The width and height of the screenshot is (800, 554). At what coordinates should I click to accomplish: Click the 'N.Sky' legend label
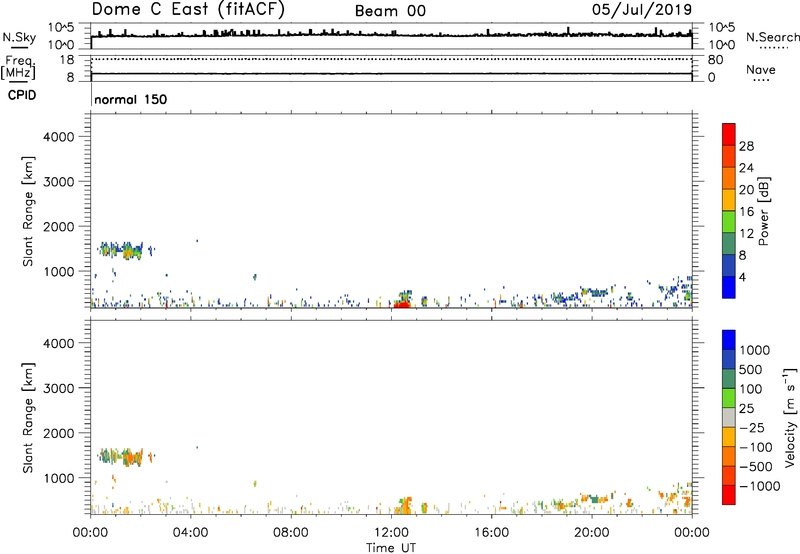(x=19, y=37)
